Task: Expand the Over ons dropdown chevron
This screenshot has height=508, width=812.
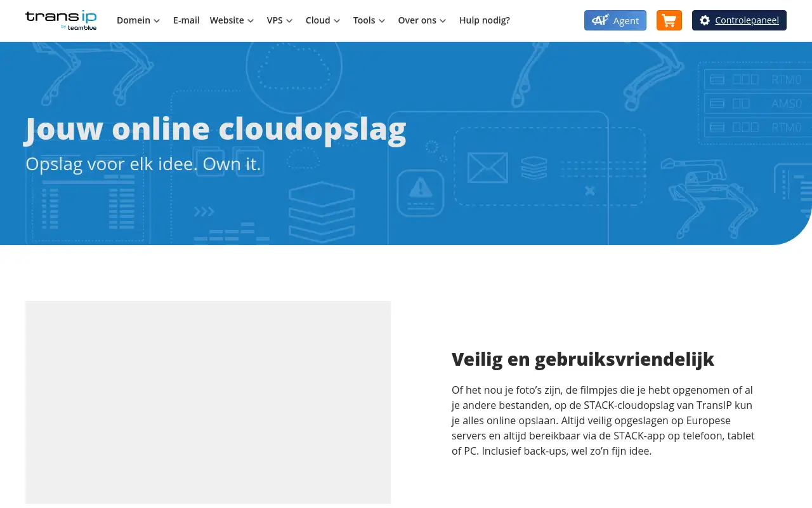Action: click(443, 21)
